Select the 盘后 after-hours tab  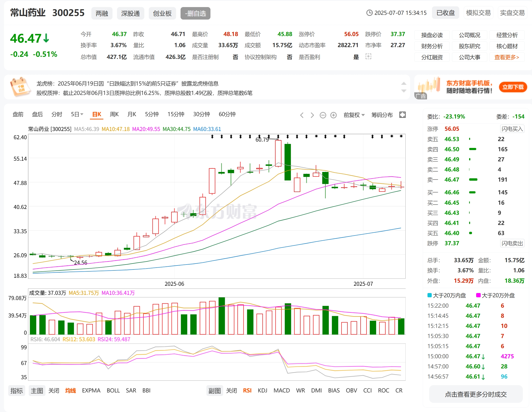click(37, 114)
